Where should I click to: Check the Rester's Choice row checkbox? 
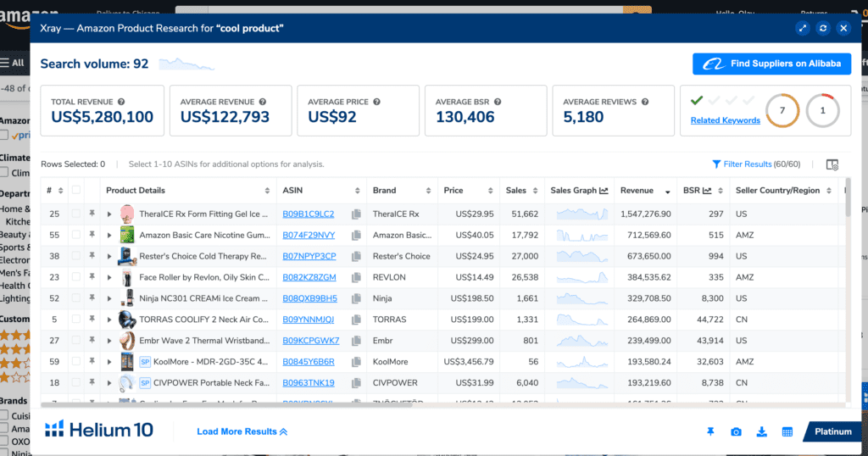(75, 256)
